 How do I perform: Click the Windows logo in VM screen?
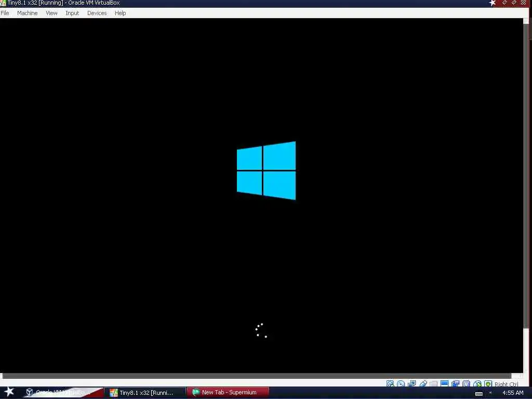tap(266, 170)
